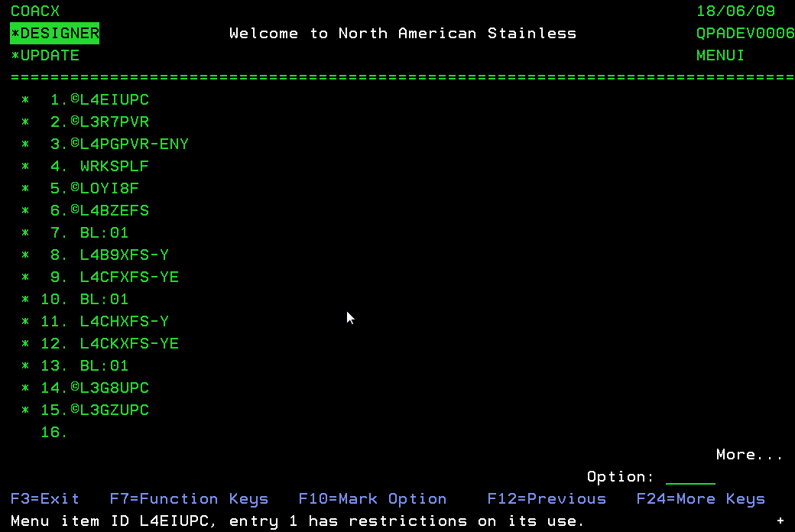Select entry 6 L4BZEFS

[x=114, y=211]
